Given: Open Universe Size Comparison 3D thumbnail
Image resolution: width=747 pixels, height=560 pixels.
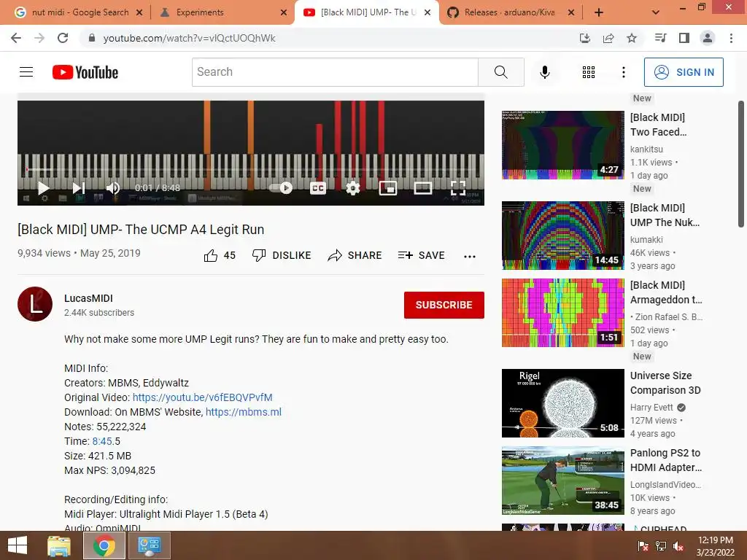Looking at the screenshot, I should pos(562,402).
